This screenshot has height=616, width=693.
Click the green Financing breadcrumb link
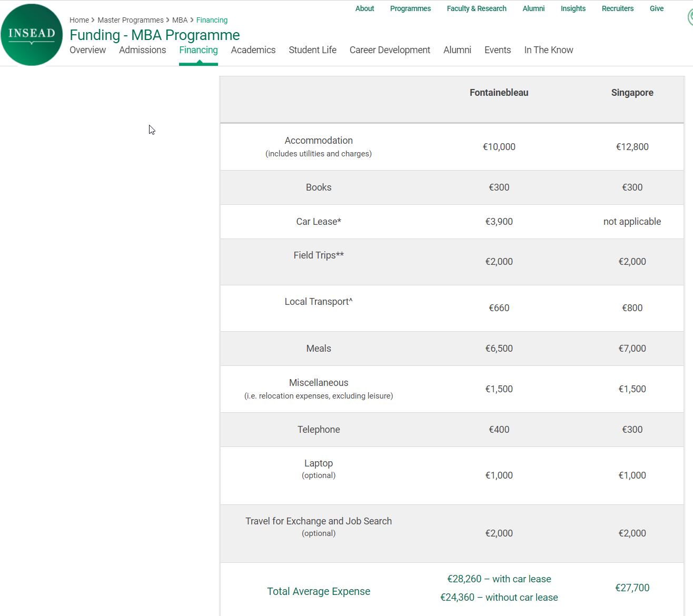pos(212,20)
